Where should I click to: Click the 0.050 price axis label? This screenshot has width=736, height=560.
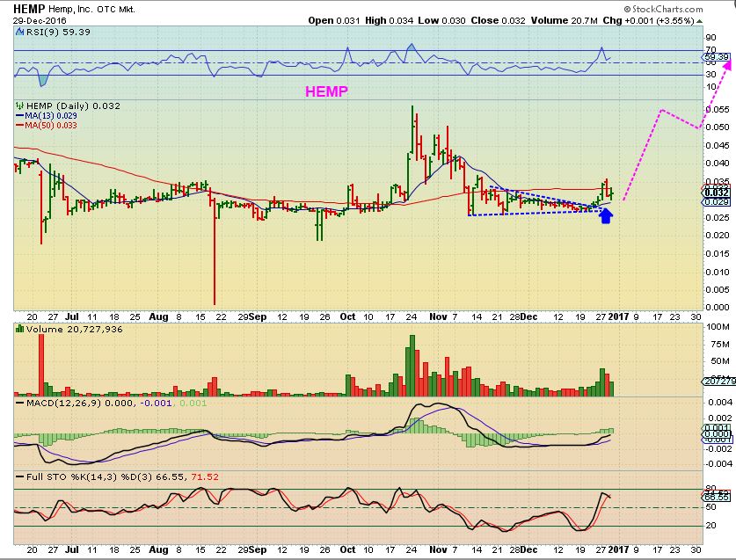(718, 127)
